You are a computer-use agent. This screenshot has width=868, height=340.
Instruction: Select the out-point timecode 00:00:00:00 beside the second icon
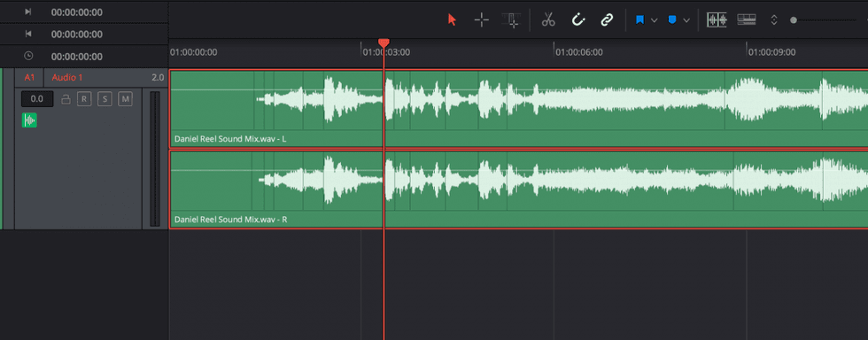[77, 35]
